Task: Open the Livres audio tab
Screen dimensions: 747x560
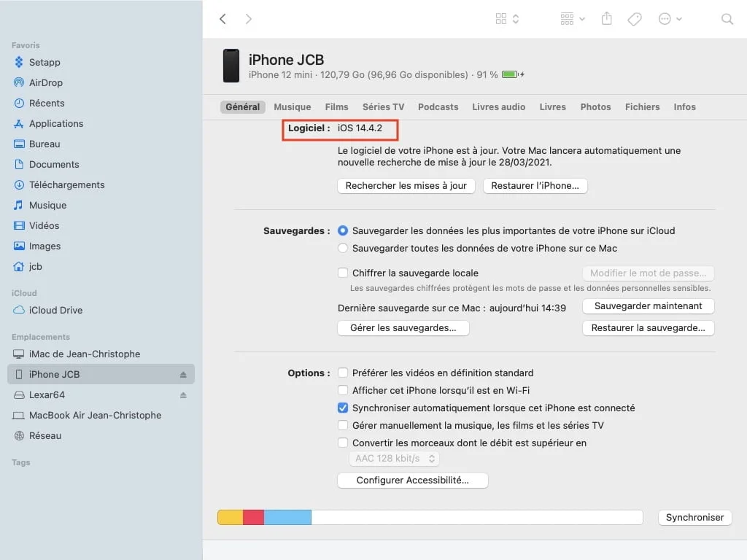Action: (x=498, y=107)
